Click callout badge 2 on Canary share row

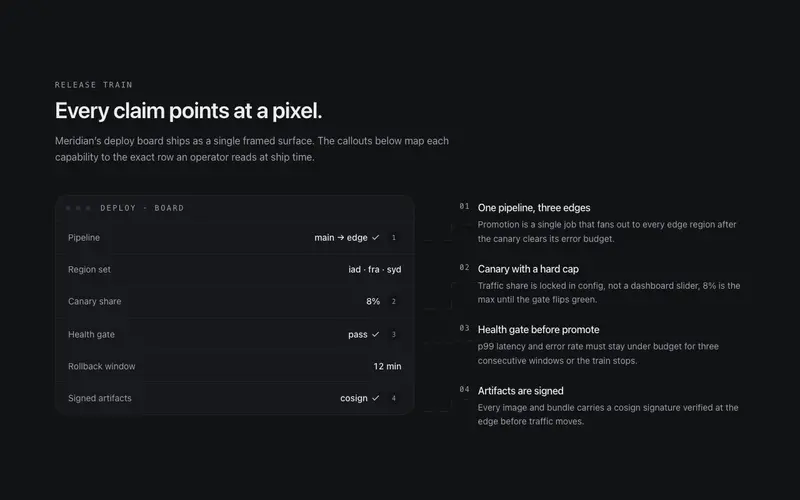click(x=393, y=302)
